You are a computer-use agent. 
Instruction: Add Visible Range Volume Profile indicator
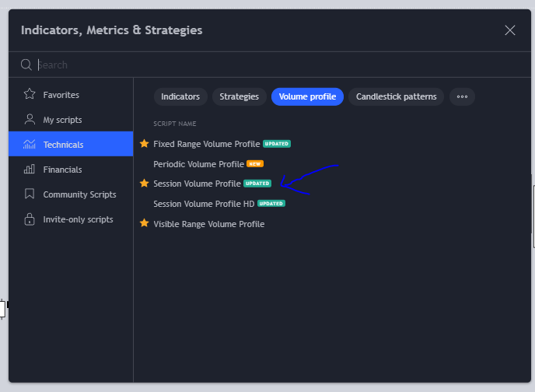209,224
